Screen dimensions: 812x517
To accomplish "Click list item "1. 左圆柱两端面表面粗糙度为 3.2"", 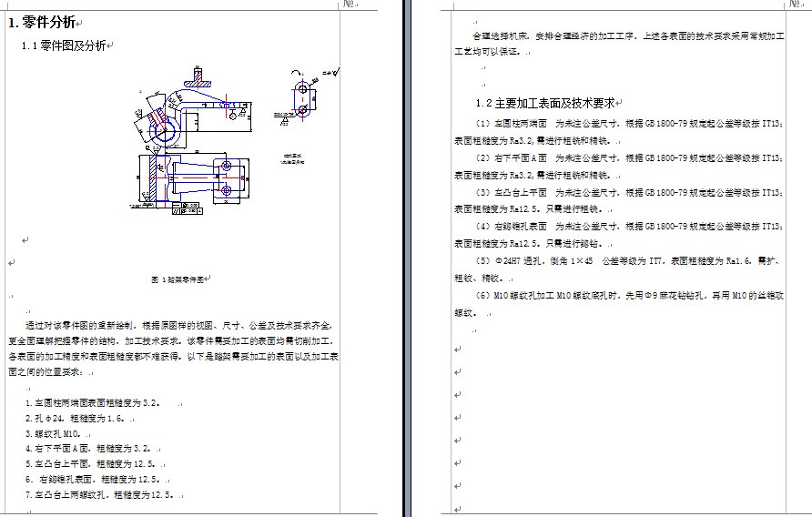I will 93,402.
